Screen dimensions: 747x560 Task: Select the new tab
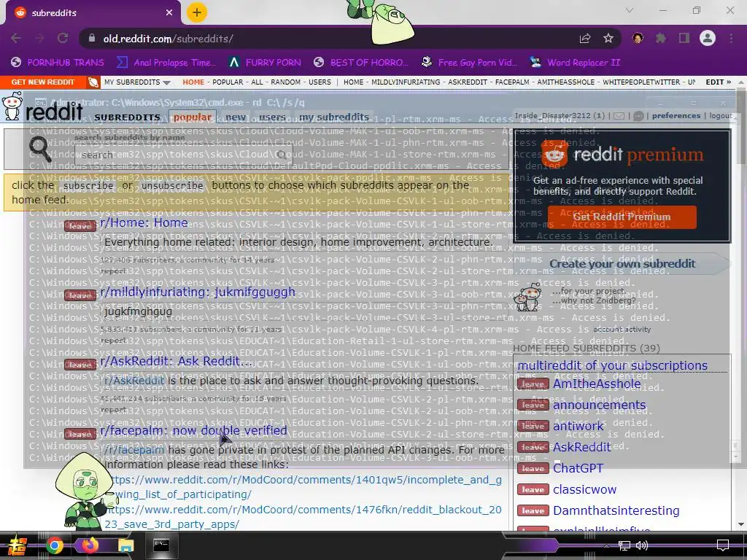[x=236, y=117]
